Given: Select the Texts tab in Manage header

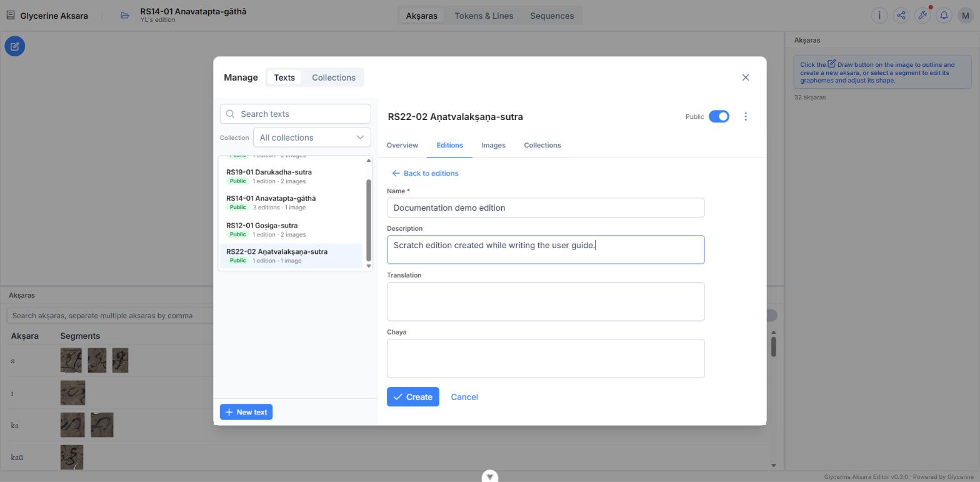Looking at the screenshot, I should pyautogui.click(x=284, y=78).
